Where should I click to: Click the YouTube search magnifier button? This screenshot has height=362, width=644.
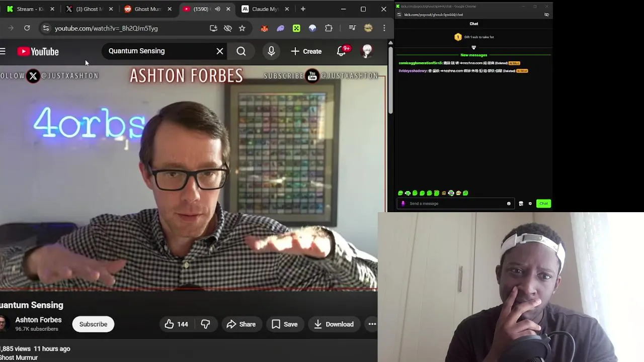pyautogui.click(x=241, y=51)
